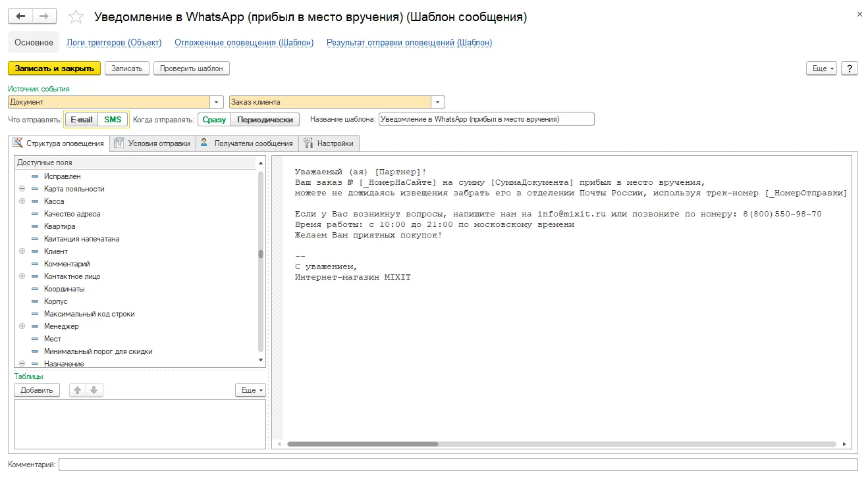Toggle SMS as what to send
868x477 pixels.
tap(113, 120)
